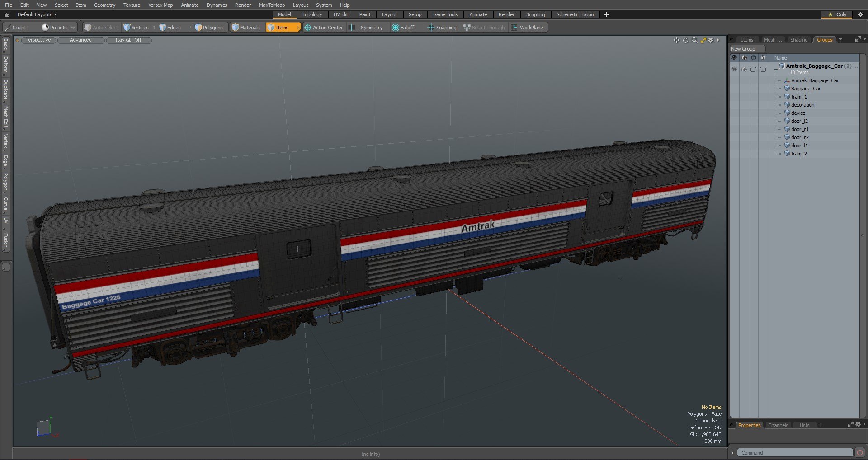868x460 pixels.
Task: Click viewport maximize arrows icon
Action: (x=703, y=40)
